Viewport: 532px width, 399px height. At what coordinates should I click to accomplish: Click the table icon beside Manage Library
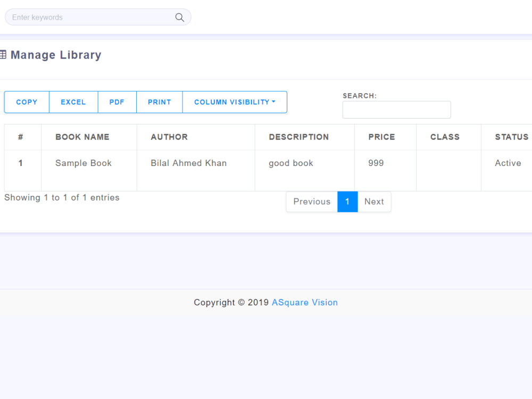[3, 55]
